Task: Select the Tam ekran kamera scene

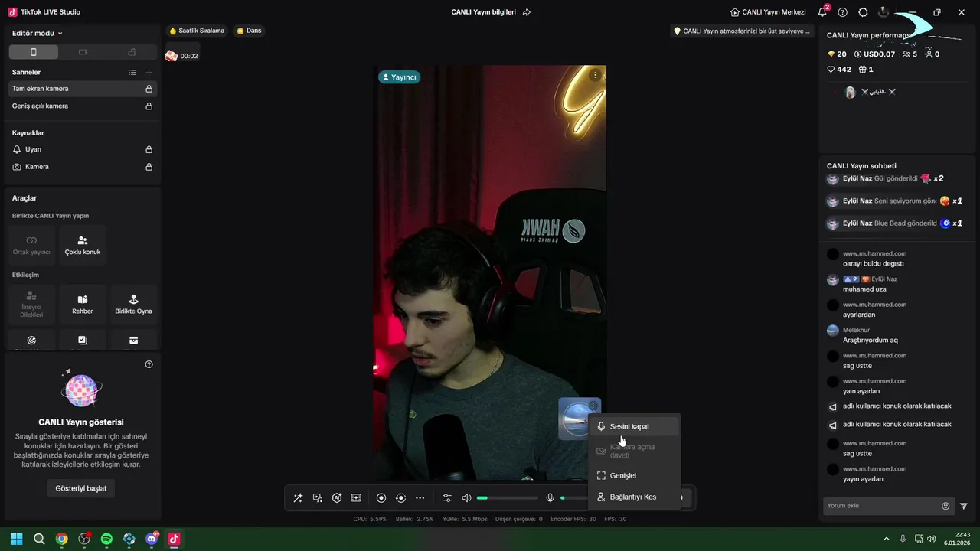Action: (83, 89)
